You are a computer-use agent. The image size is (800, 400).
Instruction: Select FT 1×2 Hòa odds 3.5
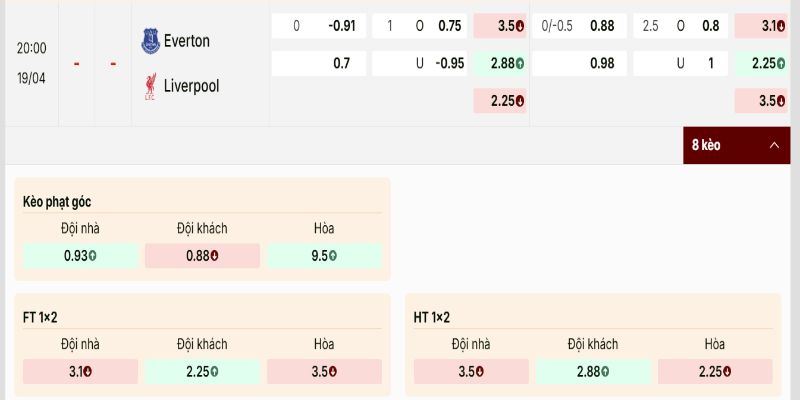(324, 372)
